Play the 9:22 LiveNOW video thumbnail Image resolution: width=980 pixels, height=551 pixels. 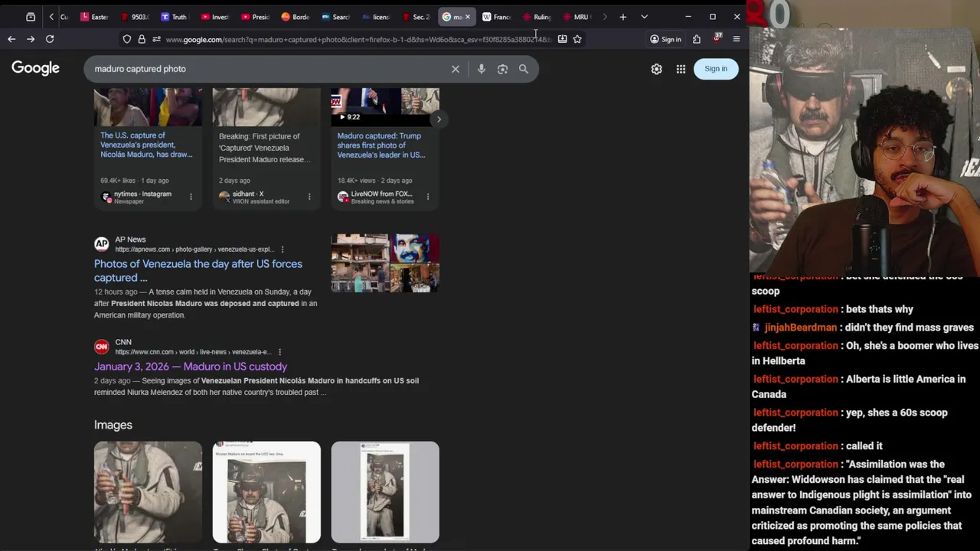click(x=385, y=106)
